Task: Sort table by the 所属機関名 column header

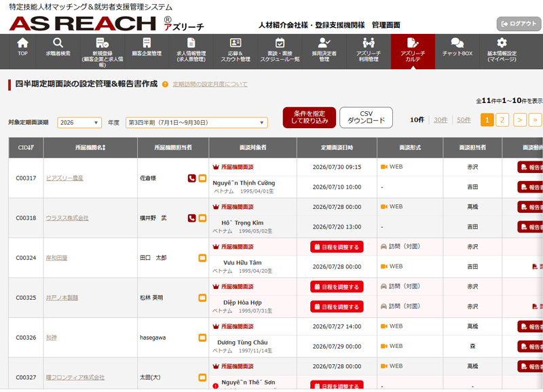Action: 90,148
